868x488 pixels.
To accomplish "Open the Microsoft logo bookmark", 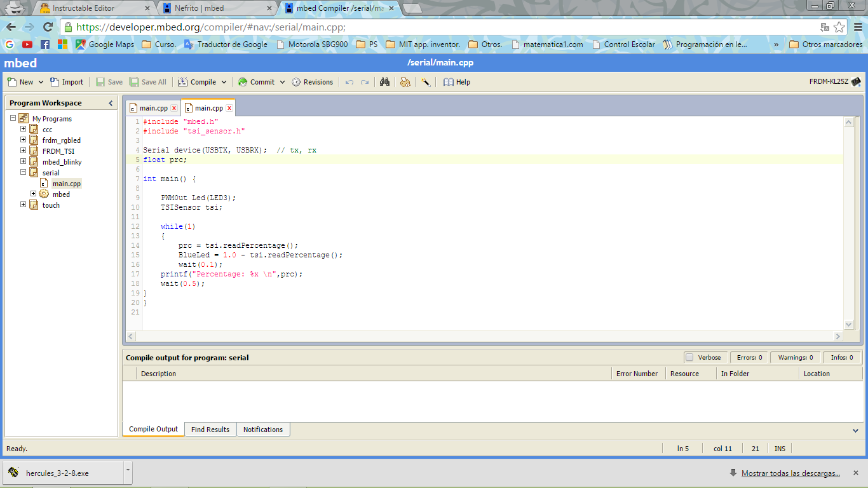I will 62,44.
